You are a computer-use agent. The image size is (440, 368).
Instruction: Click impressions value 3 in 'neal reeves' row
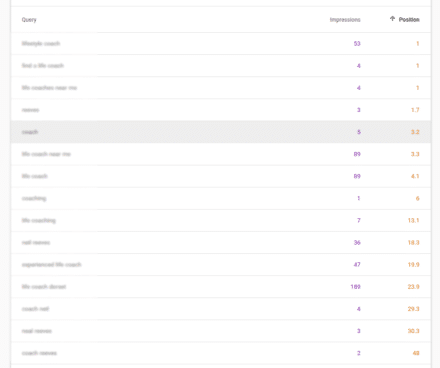coord(359,331)
